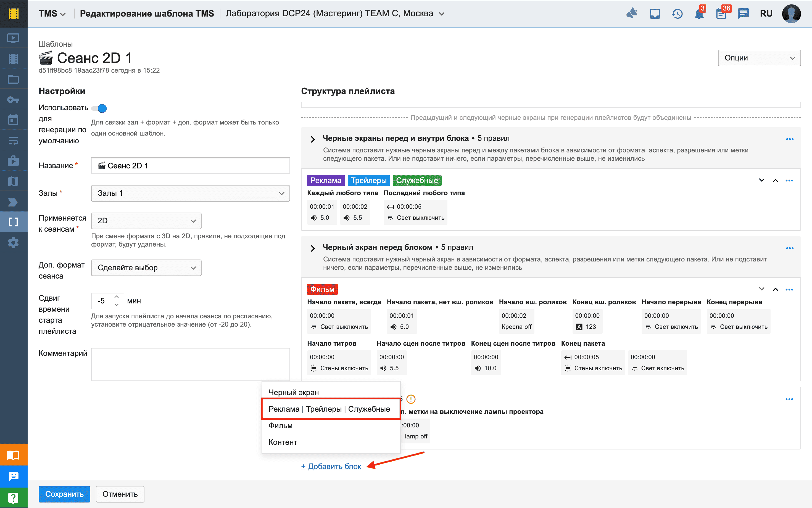This screenshot has width=812, height=508.
Task: Click the Добавить блок link
Action: click(331, 466)
